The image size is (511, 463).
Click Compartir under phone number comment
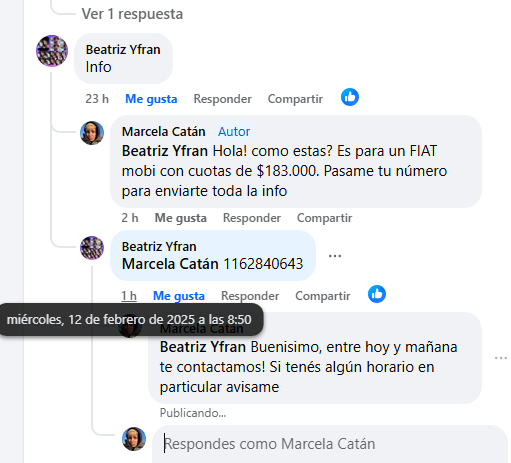tap(323, 296)
